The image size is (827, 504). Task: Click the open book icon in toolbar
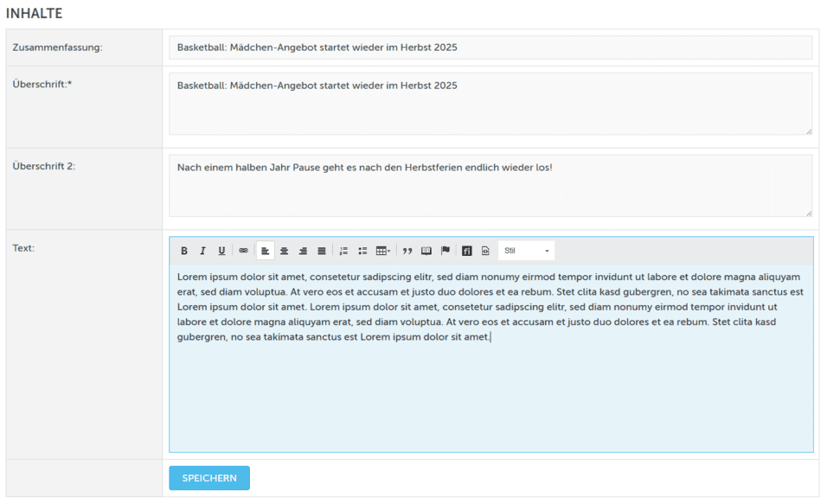[426, 251]
